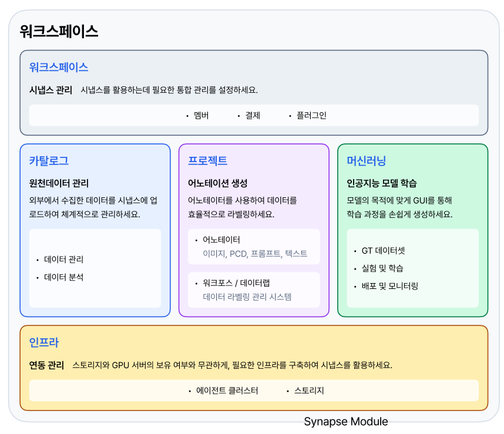Click the 이미지, PCD, 프롬프트, 텍스트 caption
504x434 pixels.
point(255,254)
